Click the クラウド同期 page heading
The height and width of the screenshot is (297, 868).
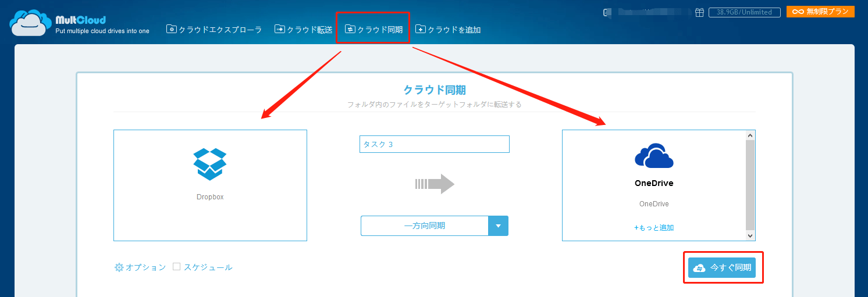coord(435,90)
